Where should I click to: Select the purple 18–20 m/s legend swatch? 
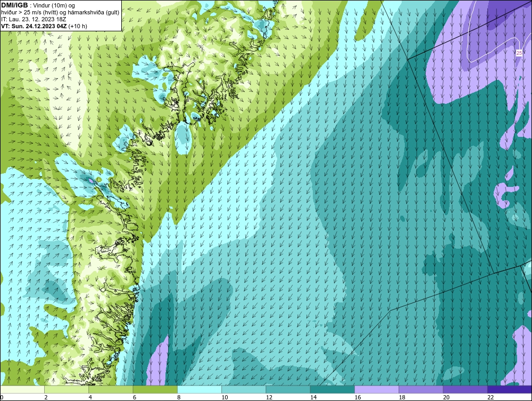coord(421,389)
